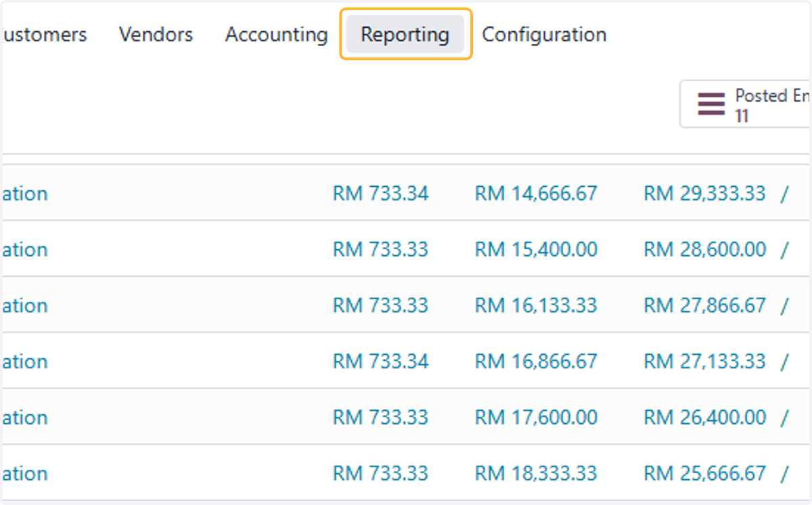The image size is (812, 505).
Task: Click RM 733.33 in the RM 16,133.33 row
Action: point(380,306)
